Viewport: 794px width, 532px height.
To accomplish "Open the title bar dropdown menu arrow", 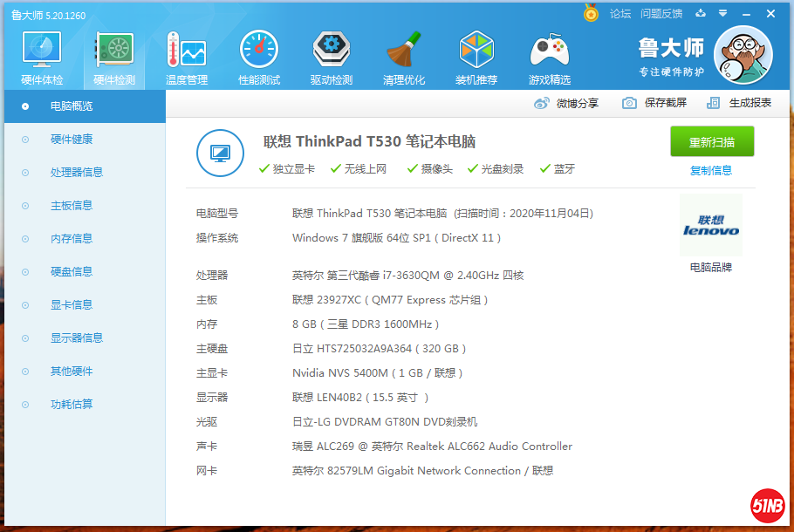I will click(x=722, y=13).
